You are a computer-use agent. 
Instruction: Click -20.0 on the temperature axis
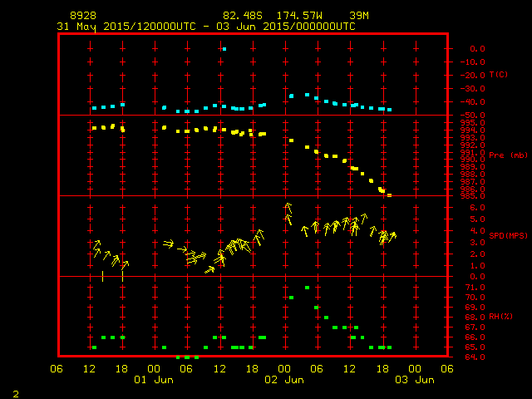click(x=473, y=76)
